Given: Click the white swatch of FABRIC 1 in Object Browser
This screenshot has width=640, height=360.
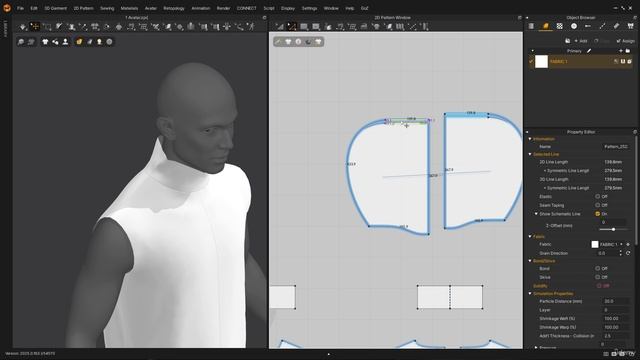Looking at the screenshot, I should 541,62.
